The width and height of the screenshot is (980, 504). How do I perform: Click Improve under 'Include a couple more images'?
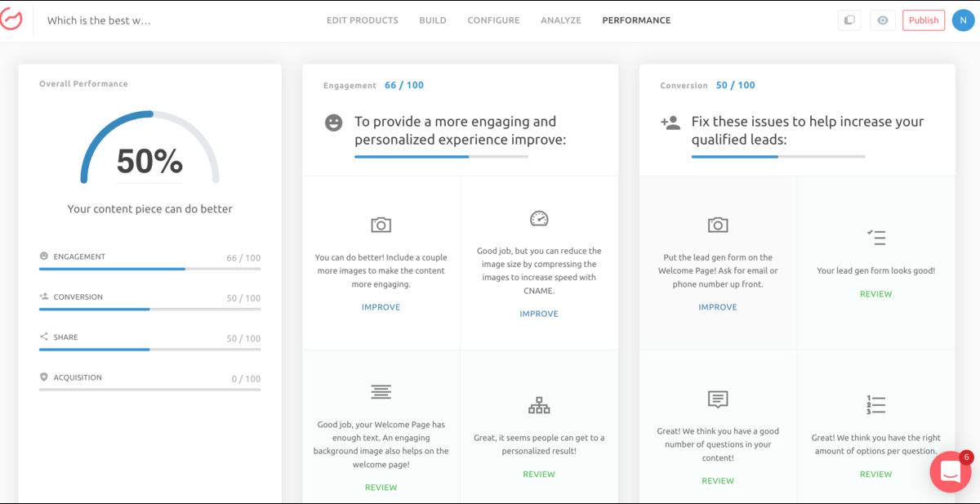coord(381,307)
